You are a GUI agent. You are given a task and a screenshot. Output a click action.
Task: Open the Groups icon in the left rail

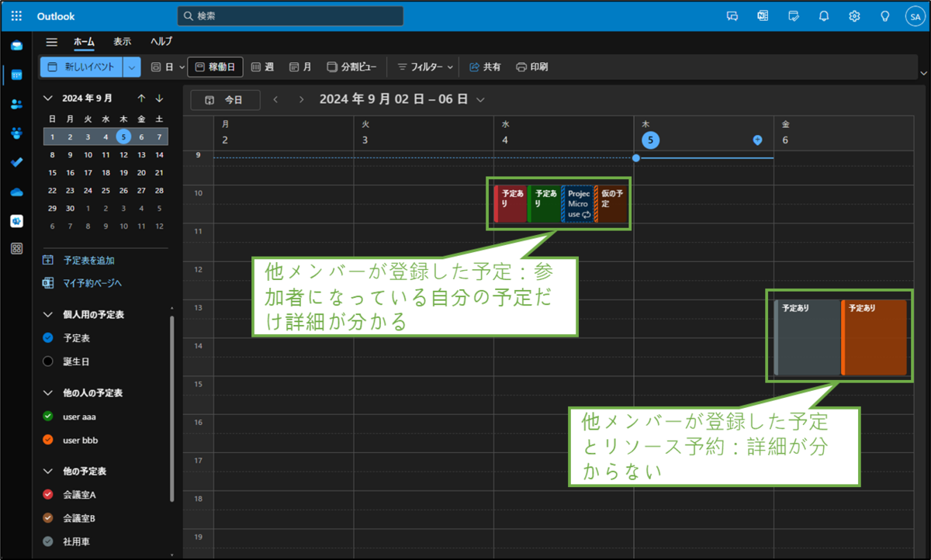[x=17, y=133]
